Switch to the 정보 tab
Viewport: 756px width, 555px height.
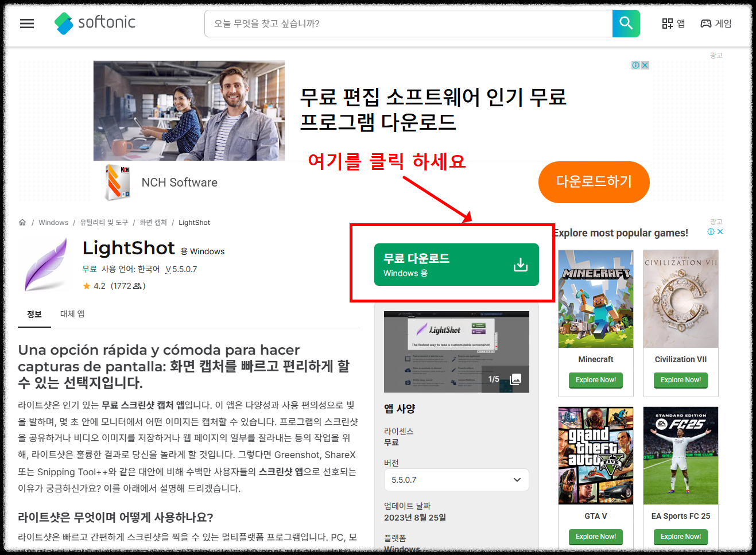tap(34, 314)
